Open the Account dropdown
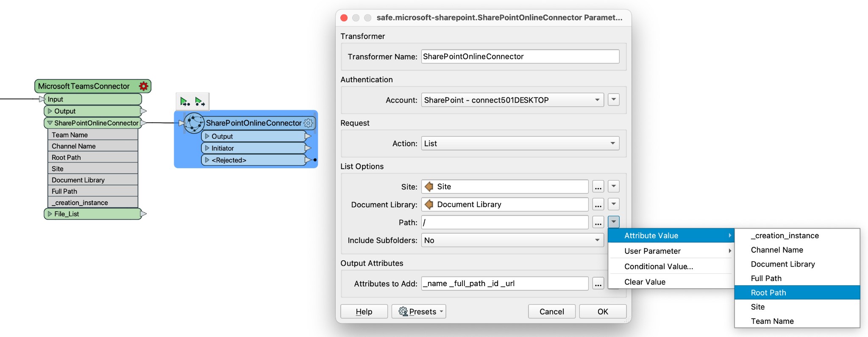Screen dimensions: 868x337 pyautogui.click(x=512, y=100)
